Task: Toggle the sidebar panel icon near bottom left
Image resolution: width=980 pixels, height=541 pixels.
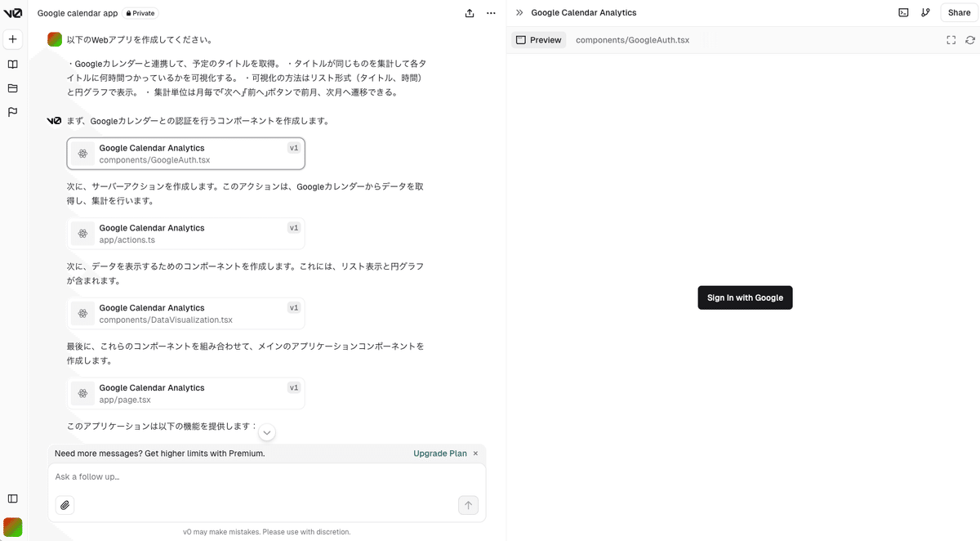Action: [x=12, y=499]
